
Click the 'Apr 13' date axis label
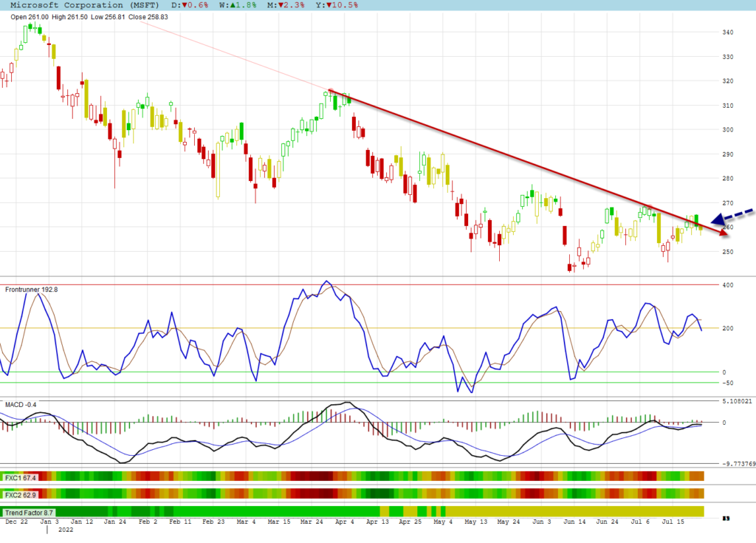[377, 522]
